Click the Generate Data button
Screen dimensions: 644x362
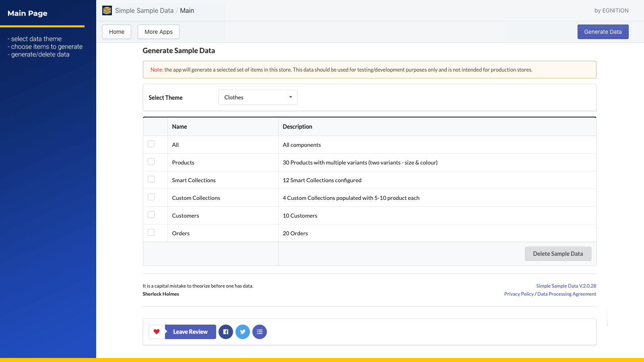pyautogui.click(x=603, y=31)
